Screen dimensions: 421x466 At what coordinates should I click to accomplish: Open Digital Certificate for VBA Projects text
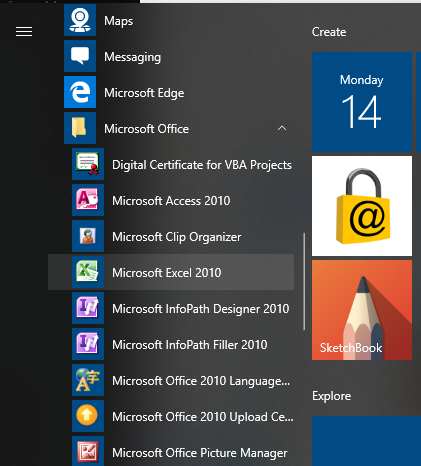click(x=202, y=165)
